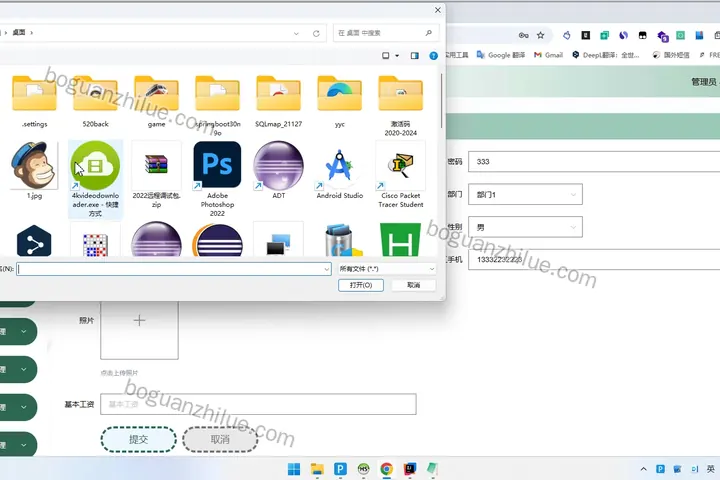
Task: Open the 520back folder
Action: click(96, 102)
